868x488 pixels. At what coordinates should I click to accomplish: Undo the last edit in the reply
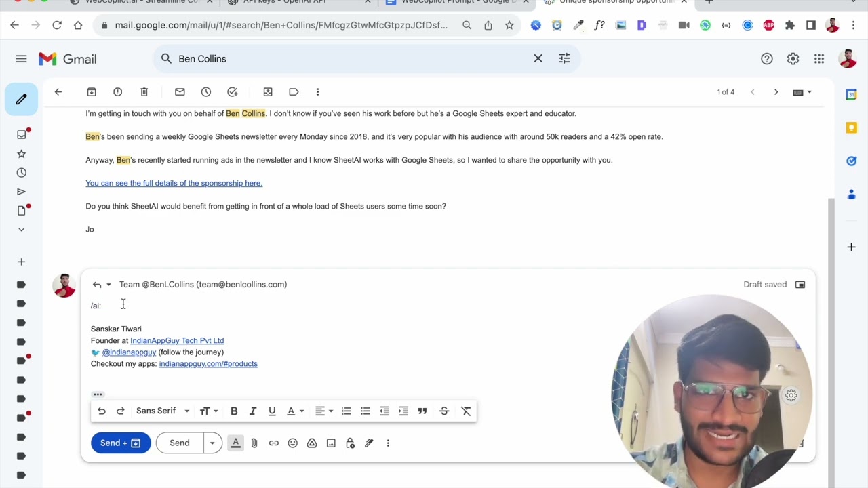[x=102, y=411]
